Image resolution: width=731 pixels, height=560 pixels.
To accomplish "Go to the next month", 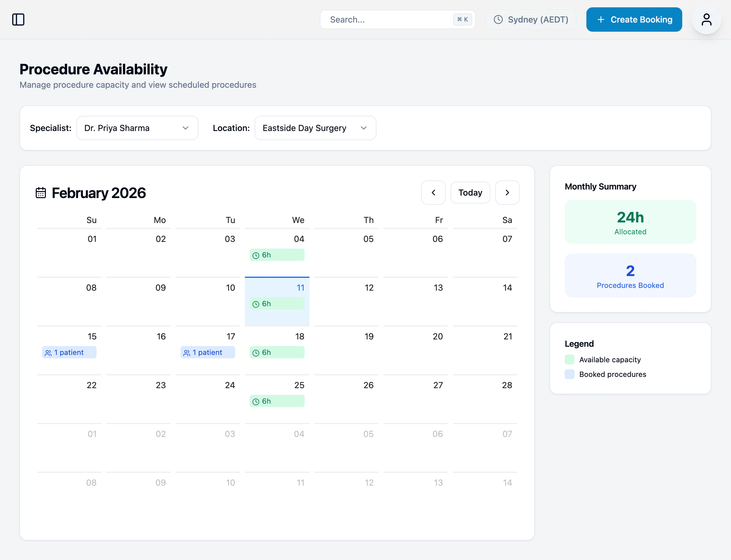I will (507, 192).
